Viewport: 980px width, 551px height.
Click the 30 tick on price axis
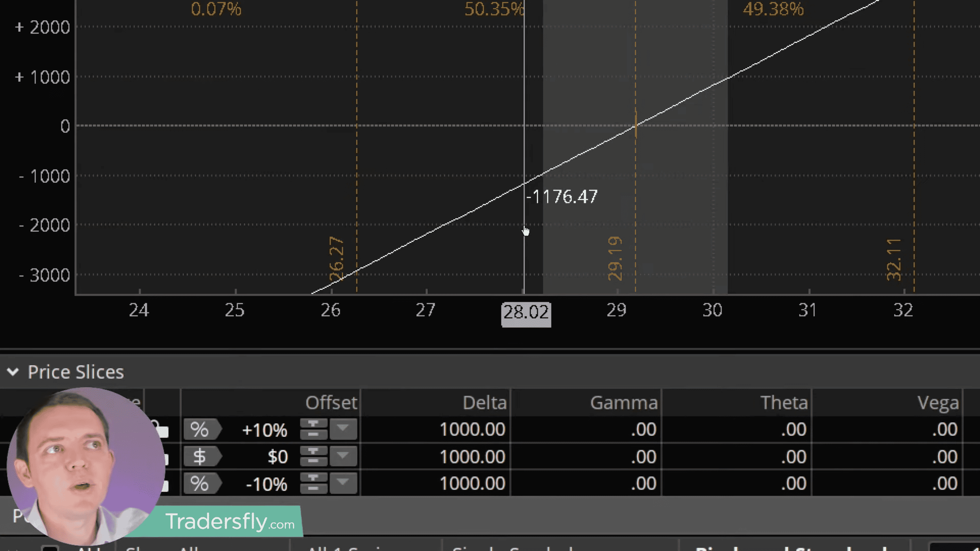point(713,310)
